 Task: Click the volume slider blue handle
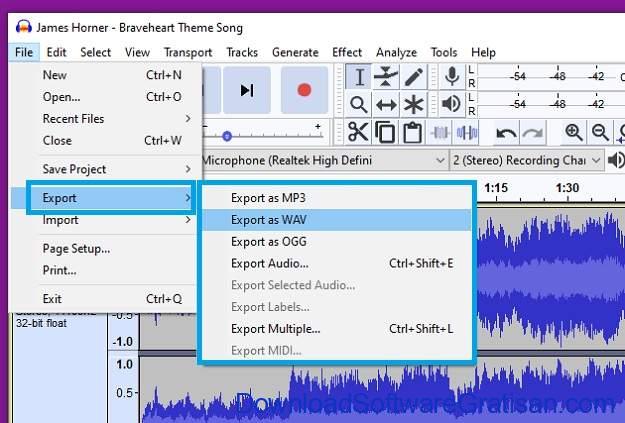click(227, 136)
